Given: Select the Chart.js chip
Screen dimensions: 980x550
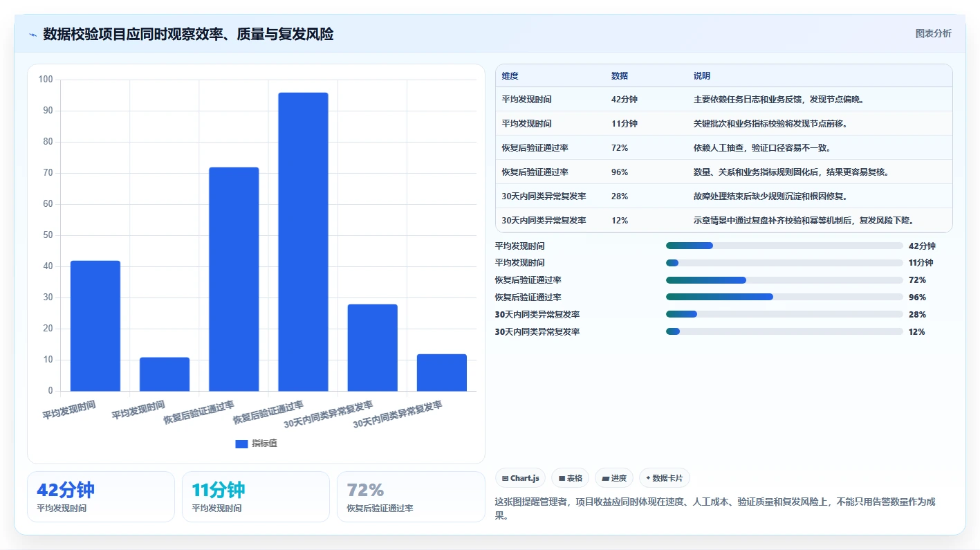Looking at the screenshot, I should point(520,478).
